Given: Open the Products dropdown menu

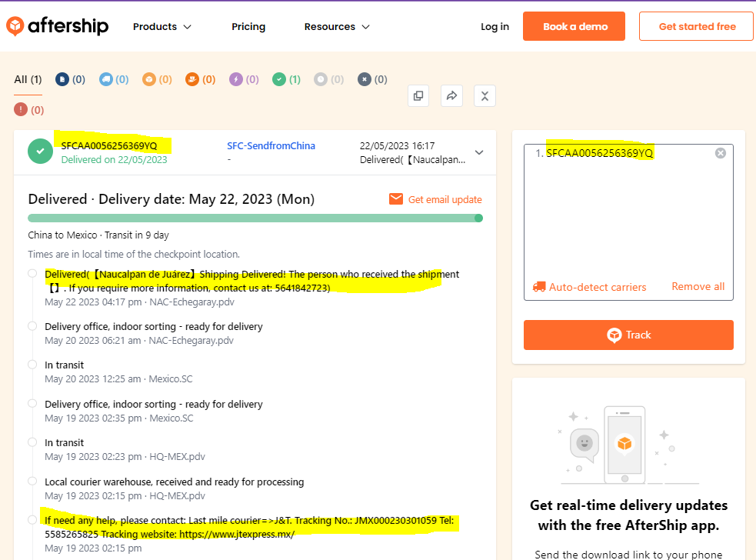Looking at the screenshot, I should point(162,26).
